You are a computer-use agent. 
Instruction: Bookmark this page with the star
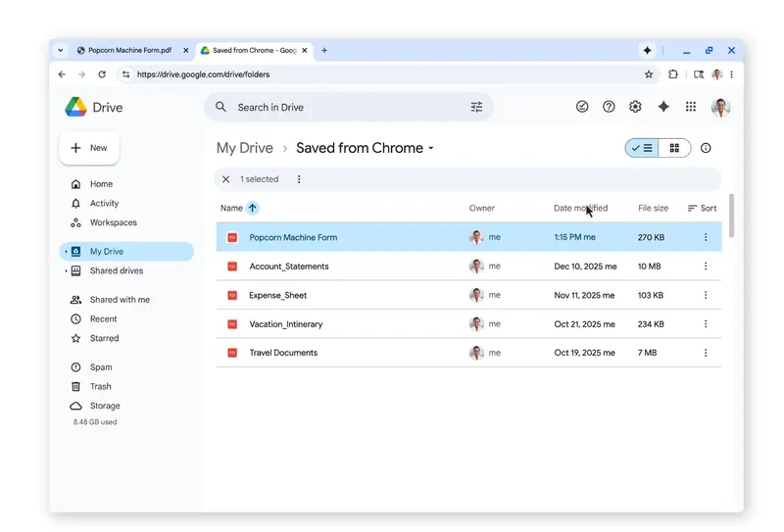pos(649,74)
